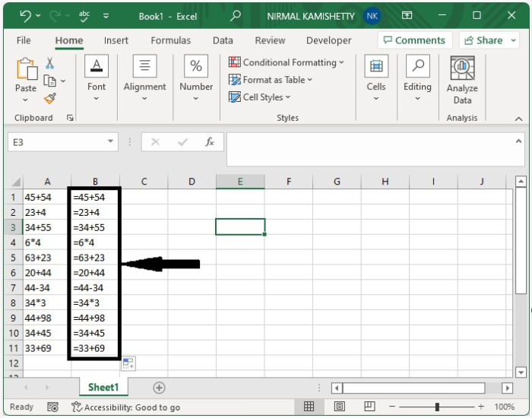This screenshot has height=418, width=532.
Task: Expand the Copy options dropdown arrow
Action: pos(63,81)
